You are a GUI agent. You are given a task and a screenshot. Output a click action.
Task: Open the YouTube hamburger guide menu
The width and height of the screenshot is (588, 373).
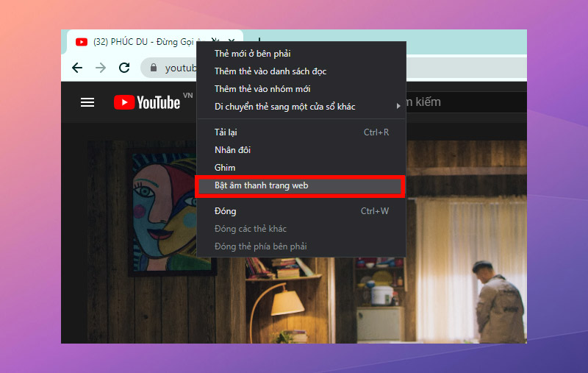coord(87,102)
